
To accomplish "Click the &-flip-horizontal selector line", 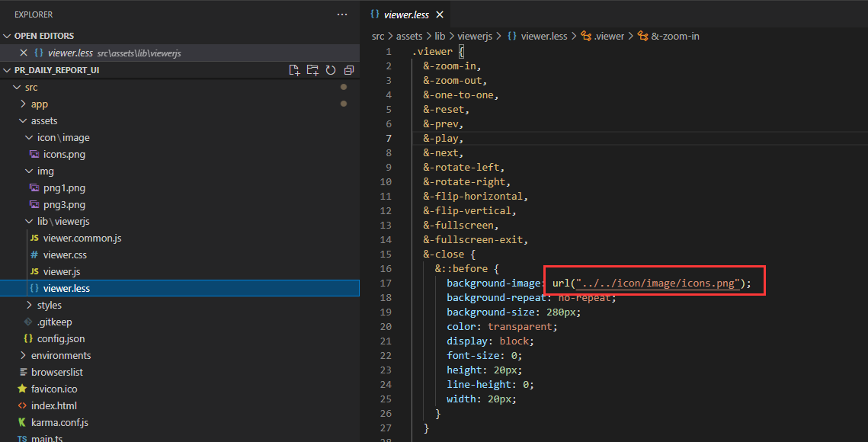I will [476, 196].
